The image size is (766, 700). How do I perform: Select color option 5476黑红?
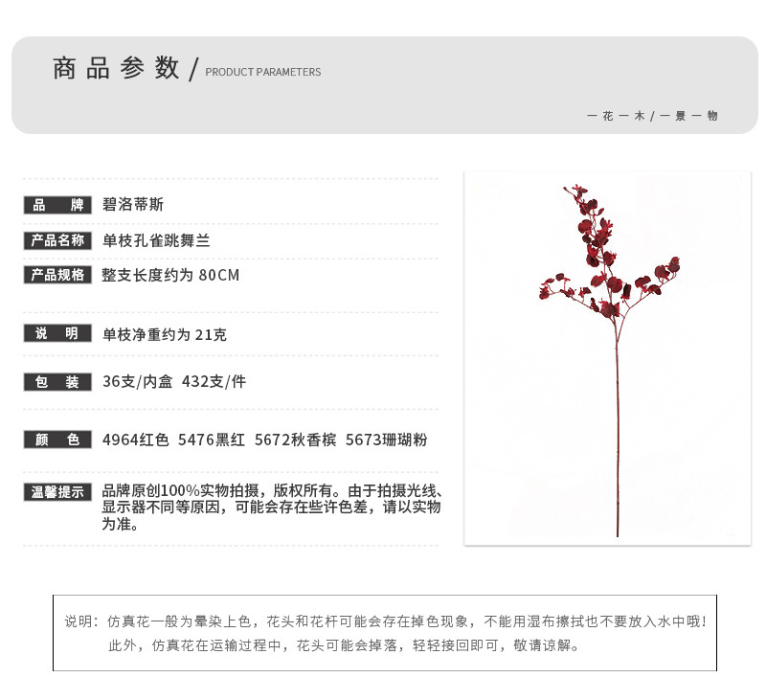[x=212, y=440]
